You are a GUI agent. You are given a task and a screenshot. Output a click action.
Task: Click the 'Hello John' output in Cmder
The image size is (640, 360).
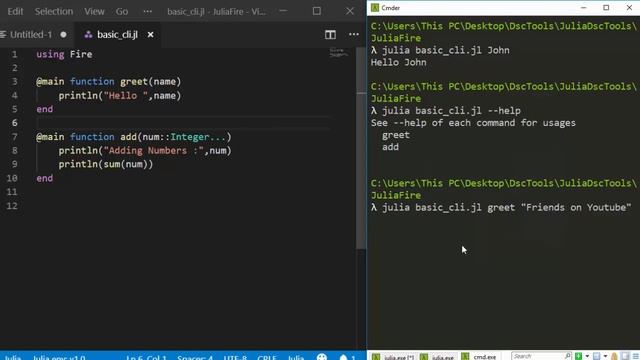[x=398, y=62]
